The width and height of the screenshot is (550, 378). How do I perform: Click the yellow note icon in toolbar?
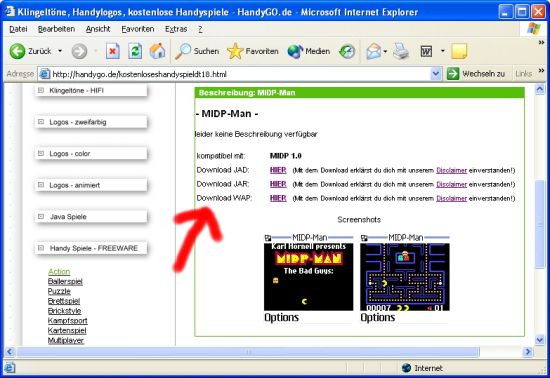[x=459, y=51]
